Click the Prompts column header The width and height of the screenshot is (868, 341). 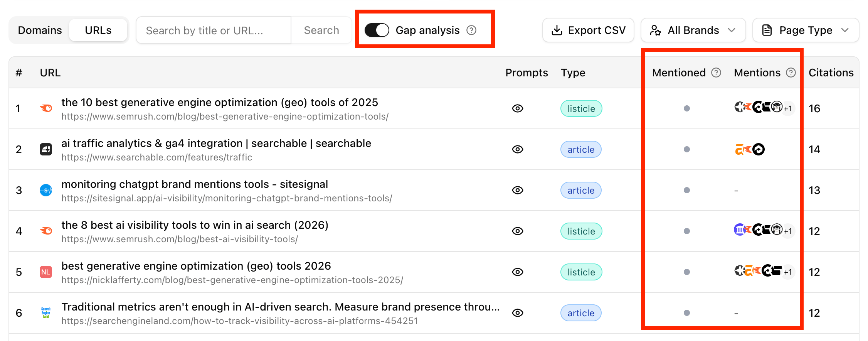pyautogui.click(x=527, y=73)
